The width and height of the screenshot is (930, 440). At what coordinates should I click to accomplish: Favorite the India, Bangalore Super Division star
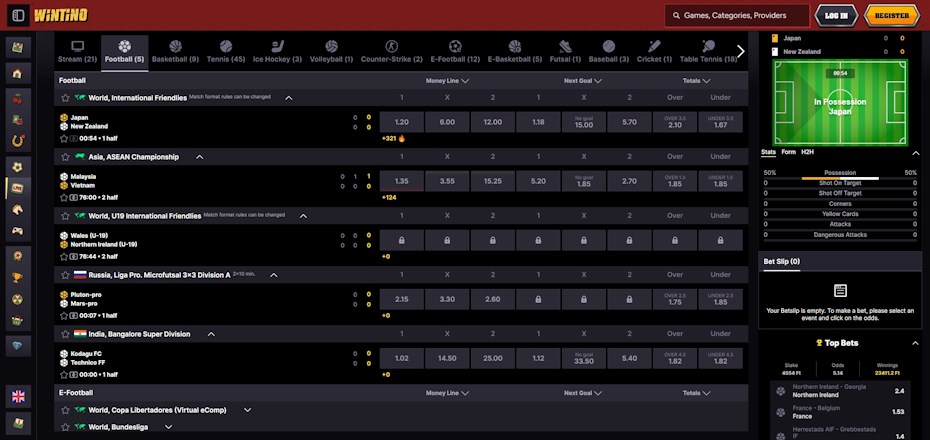65,334
